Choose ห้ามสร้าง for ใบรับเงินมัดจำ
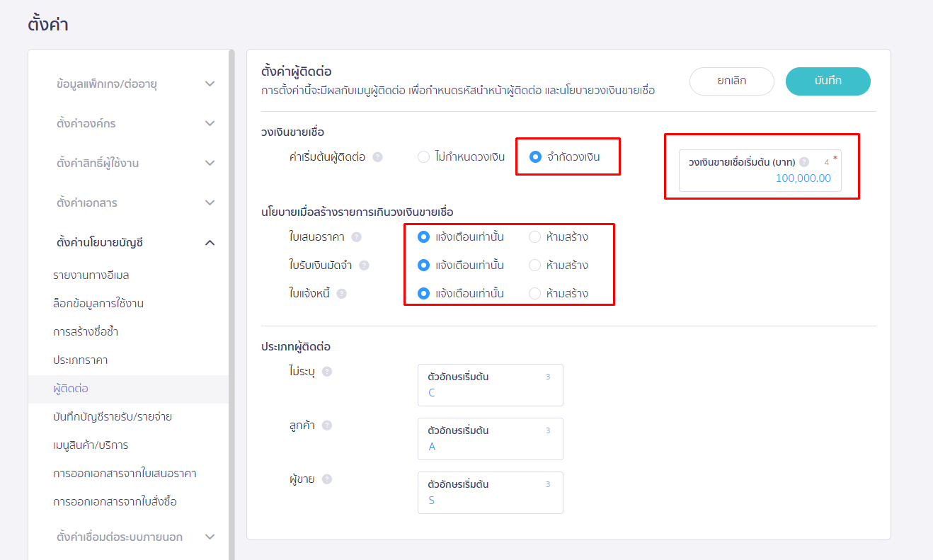The image size is (933, 560). (x=535, y=265)
